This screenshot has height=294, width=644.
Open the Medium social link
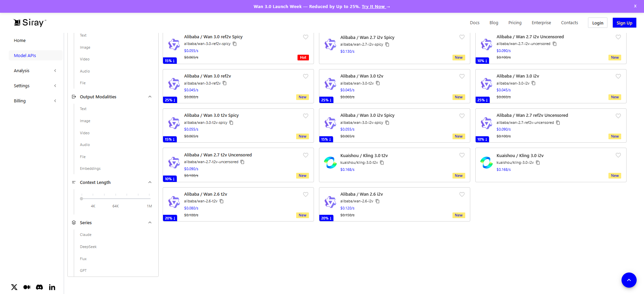[27, 287]
